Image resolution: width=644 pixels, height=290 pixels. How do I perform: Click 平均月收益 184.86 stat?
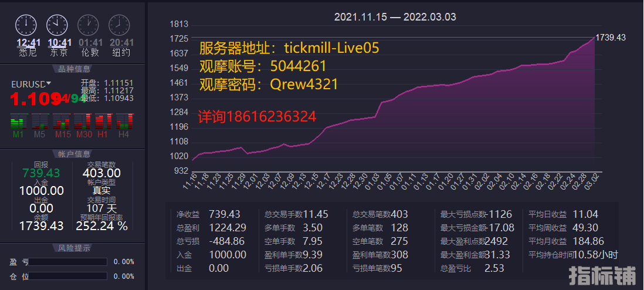566,241
